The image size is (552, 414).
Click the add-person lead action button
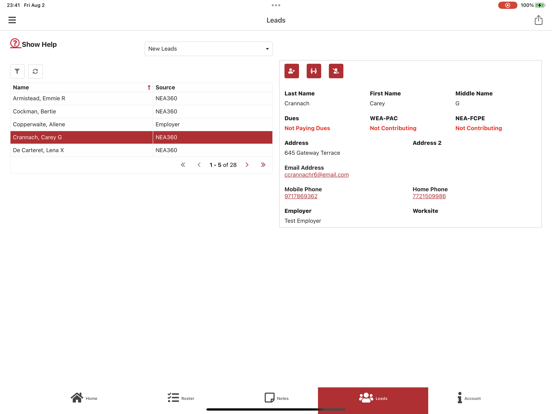[x=291, y=71]
